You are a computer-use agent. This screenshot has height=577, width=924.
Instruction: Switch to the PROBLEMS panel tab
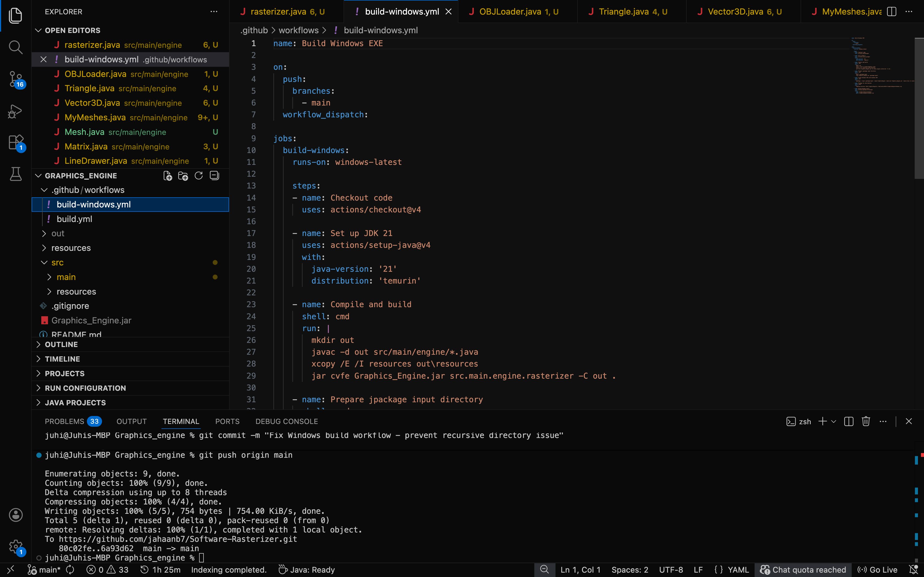tap(64, 421)
